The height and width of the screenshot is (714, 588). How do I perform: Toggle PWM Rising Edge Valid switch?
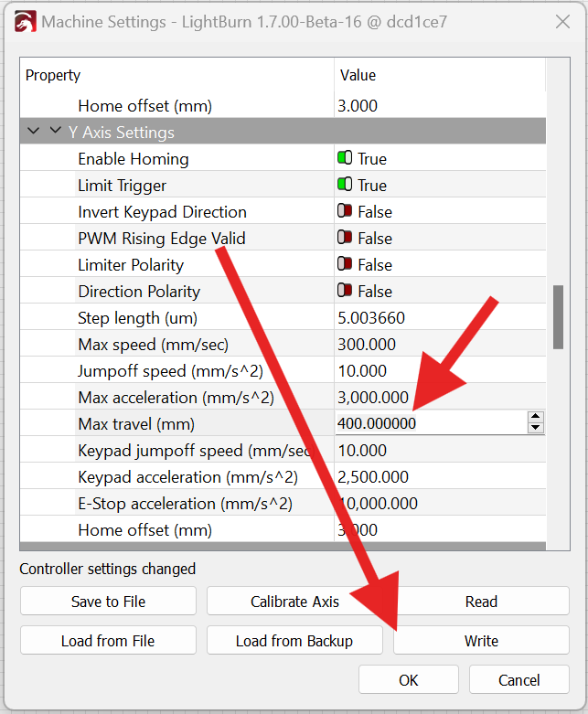pos(345,238)
